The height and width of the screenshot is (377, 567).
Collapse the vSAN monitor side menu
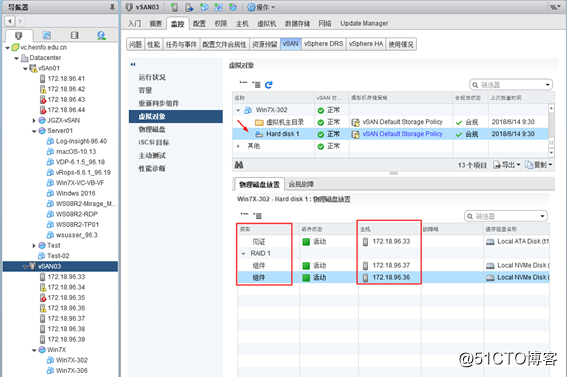[133, 64]
